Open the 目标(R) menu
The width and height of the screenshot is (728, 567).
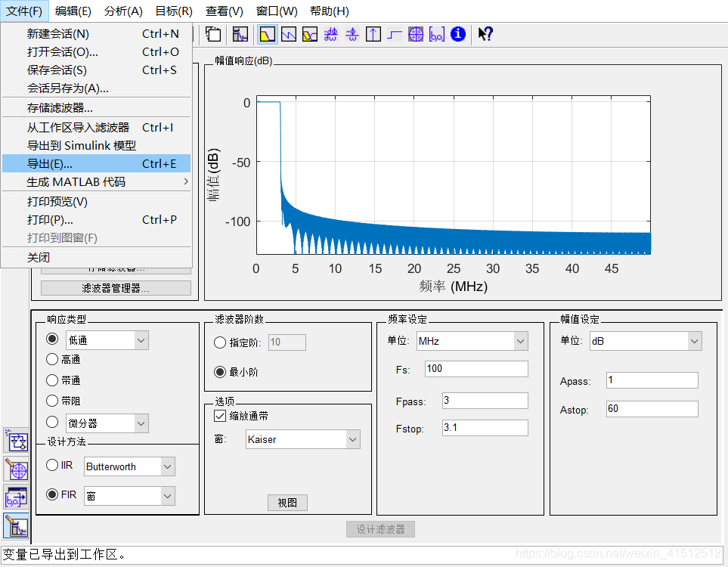(174, 11)
